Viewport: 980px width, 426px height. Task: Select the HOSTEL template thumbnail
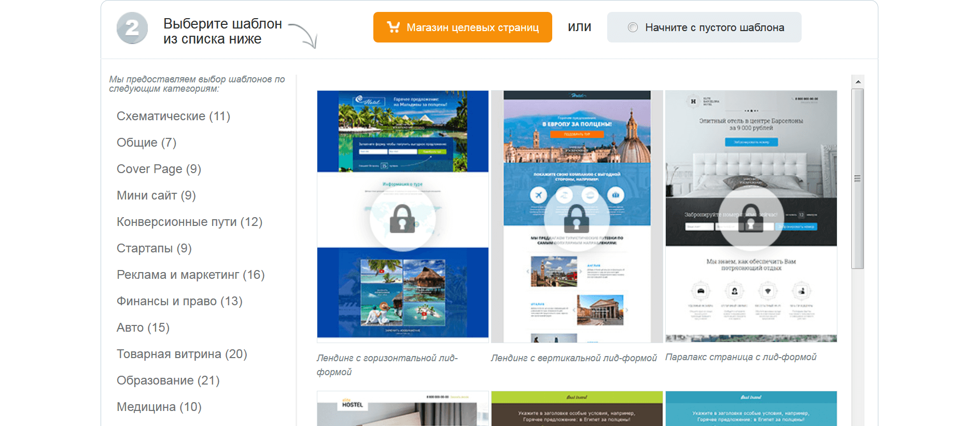(x=402, y=408)
